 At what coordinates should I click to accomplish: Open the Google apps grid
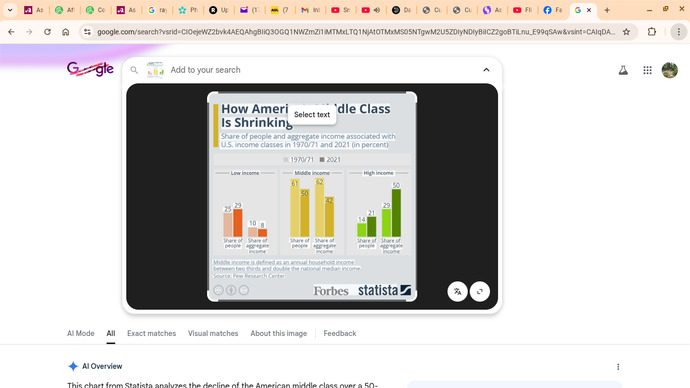[x=647, y=70]
